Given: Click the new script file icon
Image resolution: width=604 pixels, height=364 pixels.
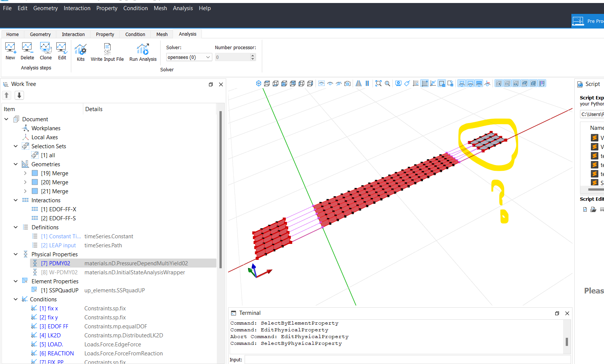Looking at the screenshot, I should coord(585,209).
